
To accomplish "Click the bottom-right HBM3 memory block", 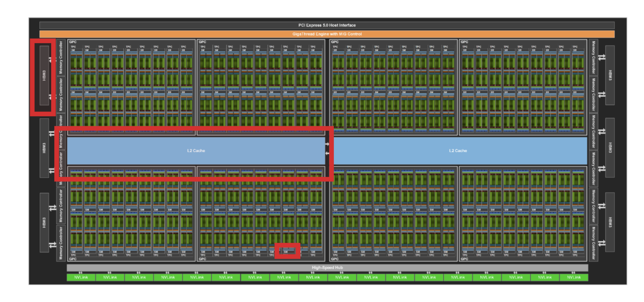I will point(610,222).
